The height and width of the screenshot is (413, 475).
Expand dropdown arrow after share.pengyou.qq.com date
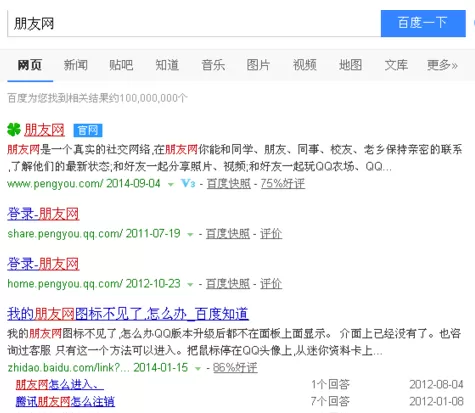click(190, 234)
